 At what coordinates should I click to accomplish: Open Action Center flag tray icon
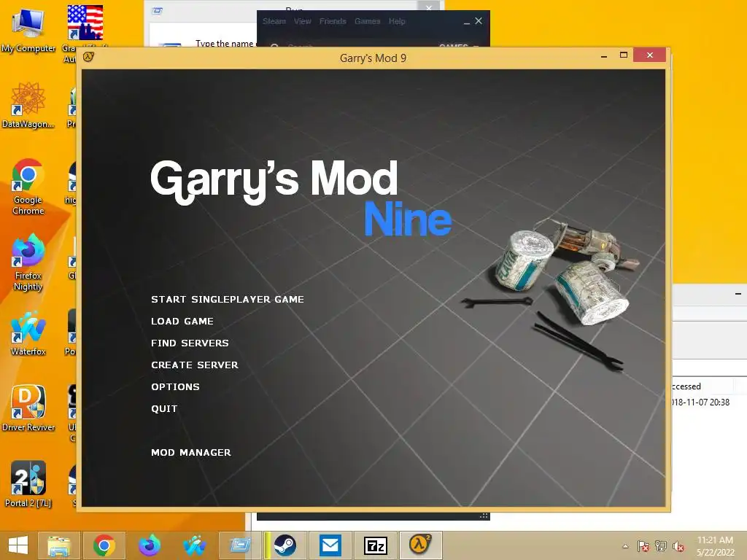tap(643, 546)
